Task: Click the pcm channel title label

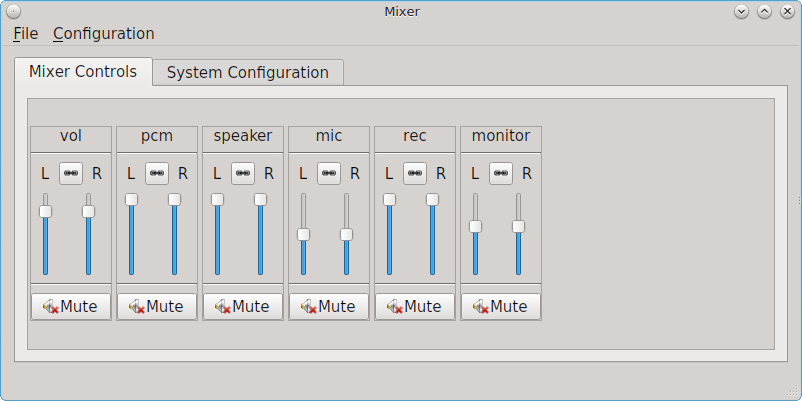Action: coord(157,137)
